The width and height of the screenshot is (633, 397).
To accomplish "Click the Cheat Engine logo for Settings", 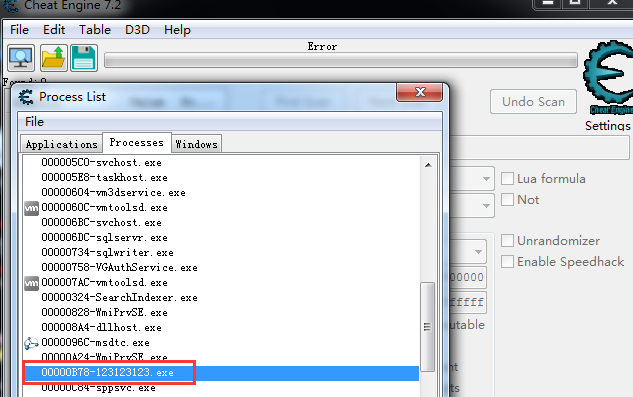I will [x=608, y=78].
